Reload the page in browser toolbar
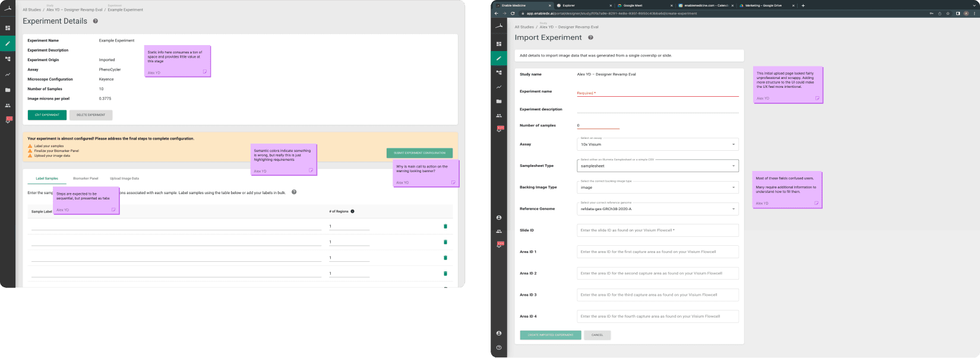 513,13
